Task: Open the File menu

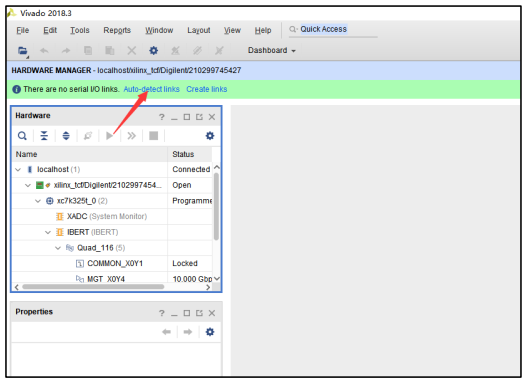Action: (23, 30)
